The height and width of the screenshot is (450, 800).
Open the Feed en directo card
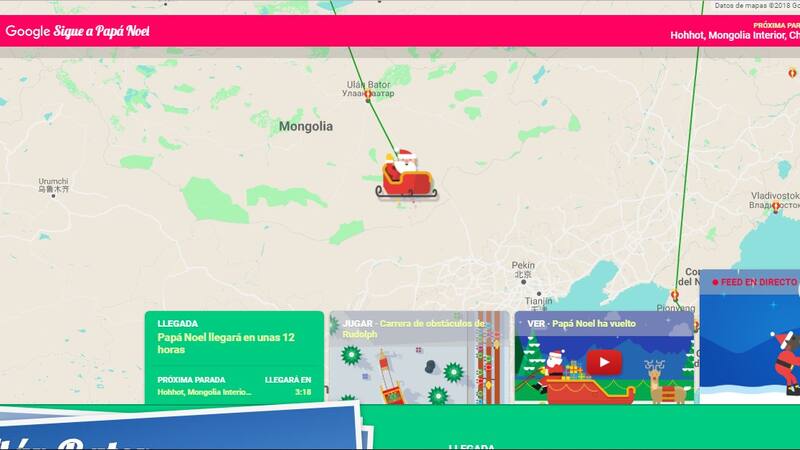point(749,340)
